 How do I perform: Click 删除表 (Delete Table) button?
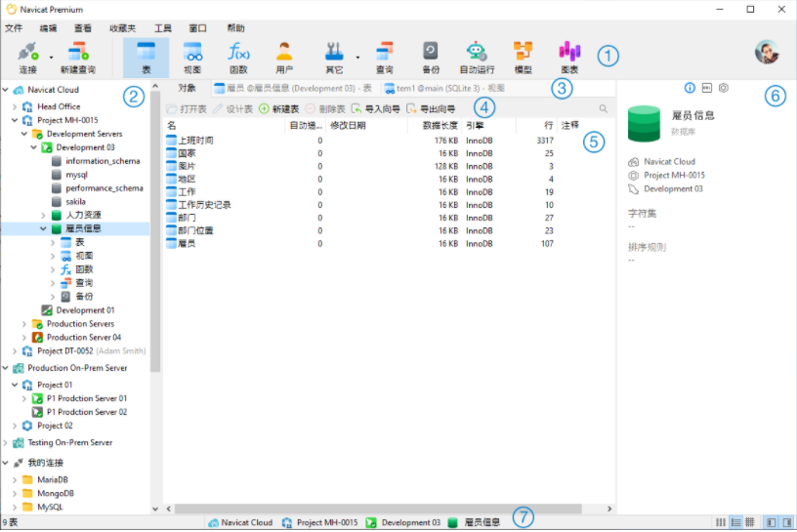(325, 109)
